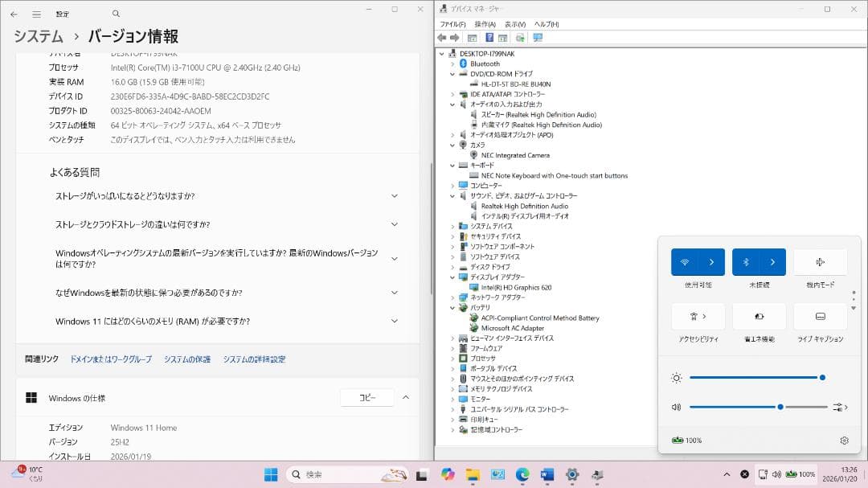868x488 pixels.
Task: Click the コピー button for Windows specs
Action: click(366, 397)
